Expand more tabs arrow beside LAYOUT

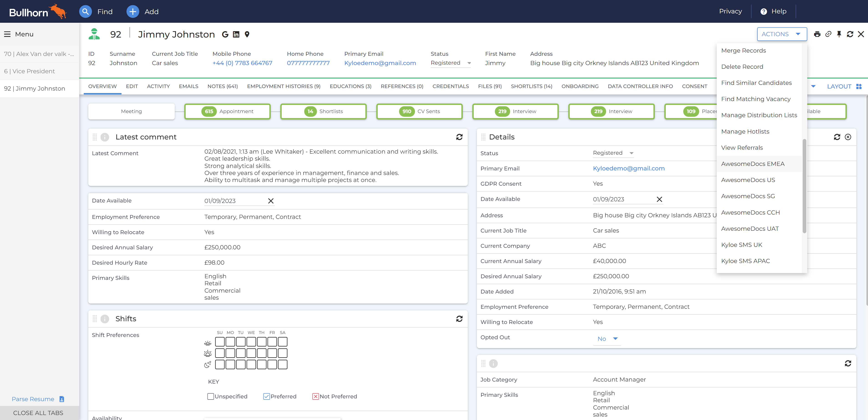point(813,87)
